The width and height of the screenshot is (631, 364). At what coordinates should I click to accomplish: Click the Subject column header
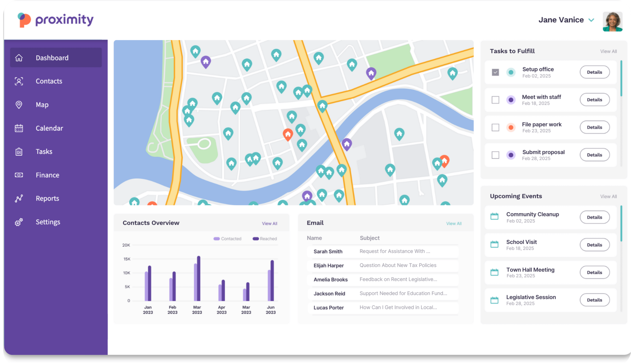[x=369, y=238]
